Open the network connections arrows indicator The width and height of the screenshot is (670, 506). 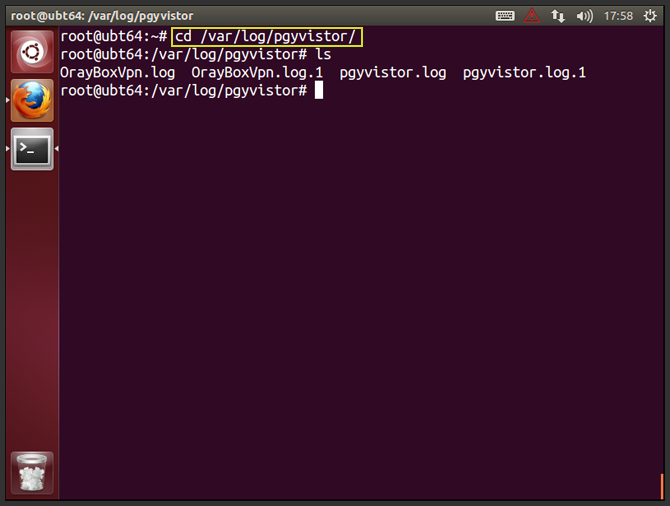(x=558, y=16)
